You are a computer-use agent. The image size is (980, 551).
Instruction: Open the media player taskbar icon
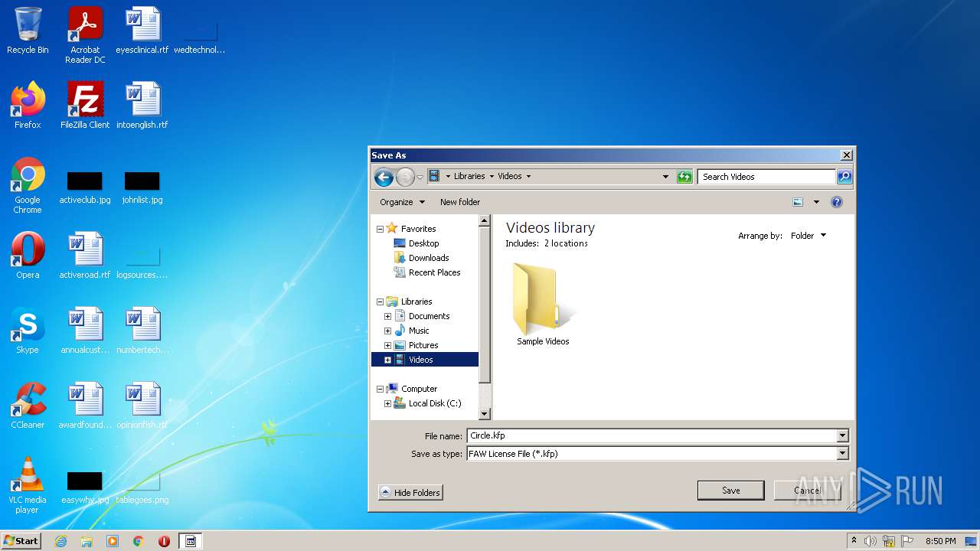tap(113, 541)
